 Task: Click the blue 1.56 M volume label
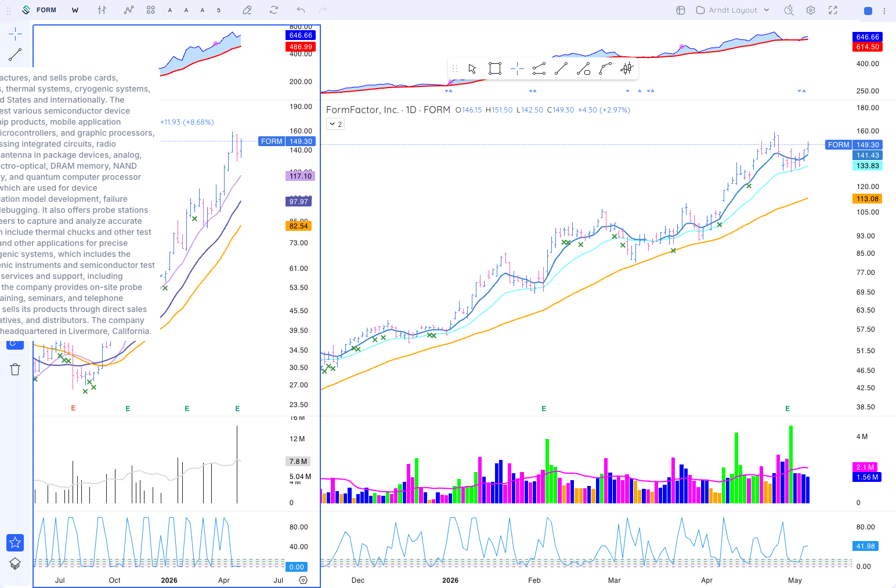(x=868, y=477)
